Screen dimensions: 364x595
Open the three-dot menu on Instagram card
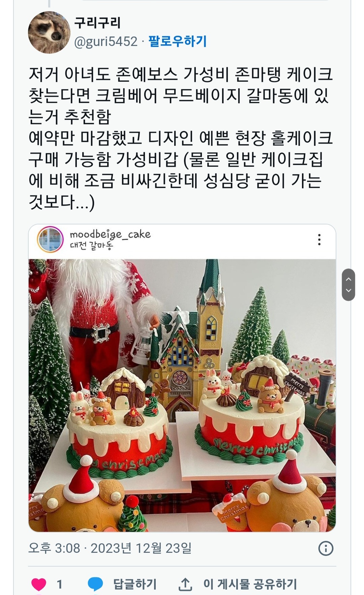click(x=319, y=240)
